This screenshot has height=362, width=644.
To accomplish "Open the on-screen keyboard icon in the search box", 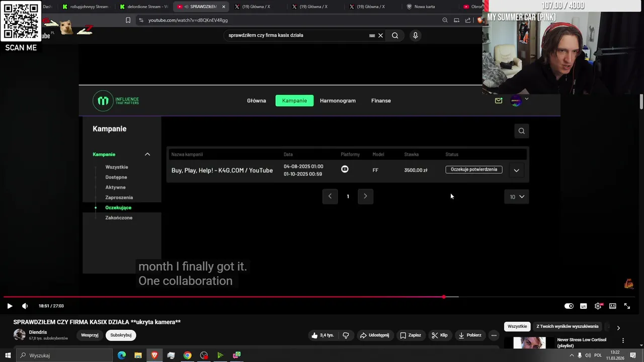I will pyautogui.click(x=372, y=35).
